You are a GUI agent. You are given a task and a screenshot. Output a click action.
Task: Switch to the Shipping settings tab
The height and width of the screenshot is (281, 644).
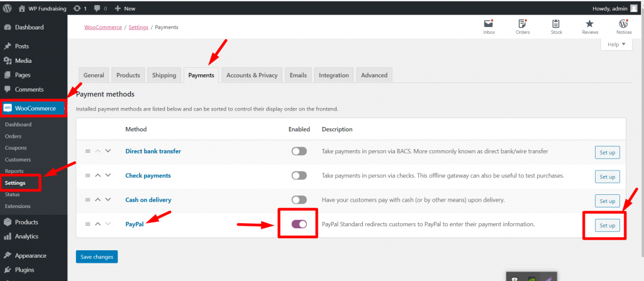pos(164,75)
